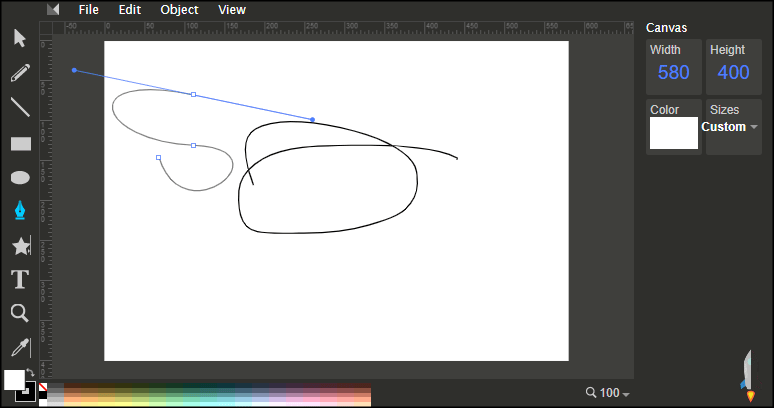
Task: Pick the Line tool
Action: [20, 107]
